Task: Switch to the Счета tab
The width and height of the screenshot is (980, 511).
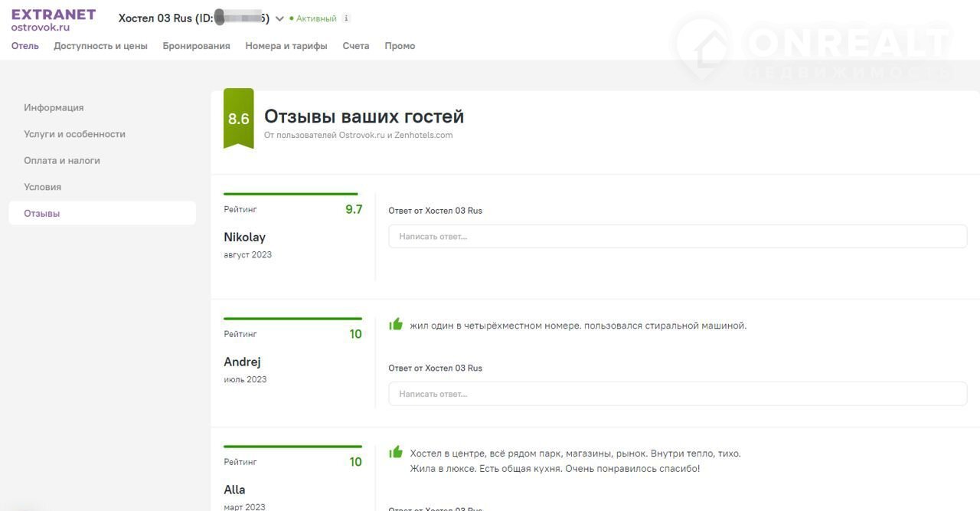Action: click(x=355, y=46)
